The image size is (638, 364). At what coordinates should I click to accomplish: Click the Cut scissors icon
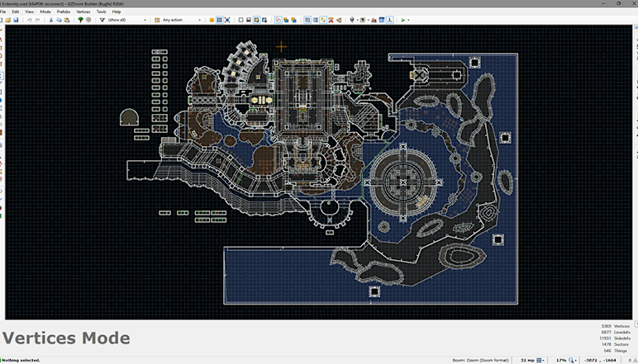point(51,20)
